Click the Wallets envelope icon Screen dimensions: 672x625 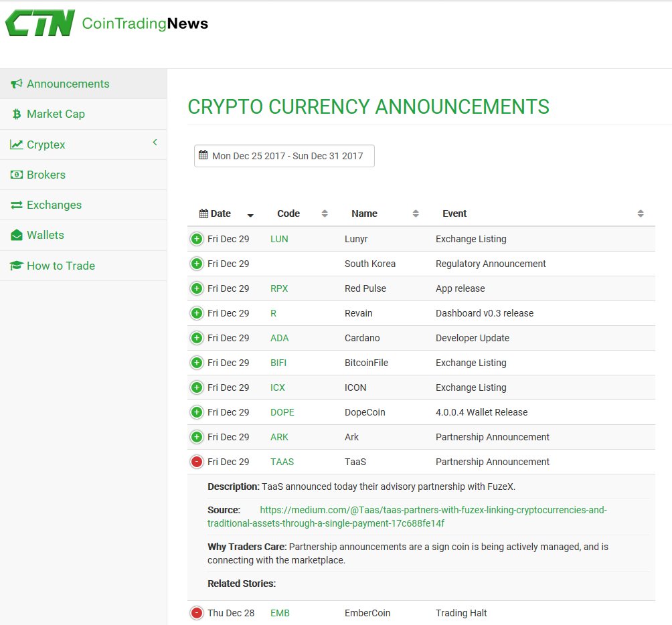[16, 235]
